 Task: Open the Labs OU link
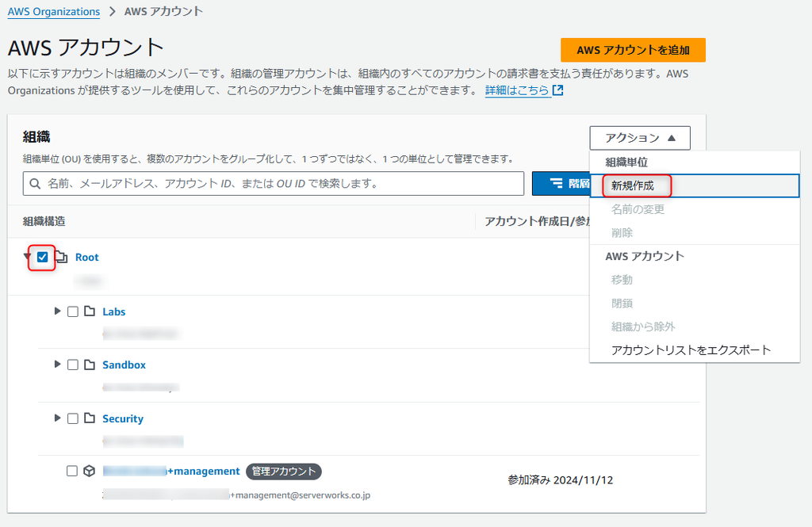[114, 311]
